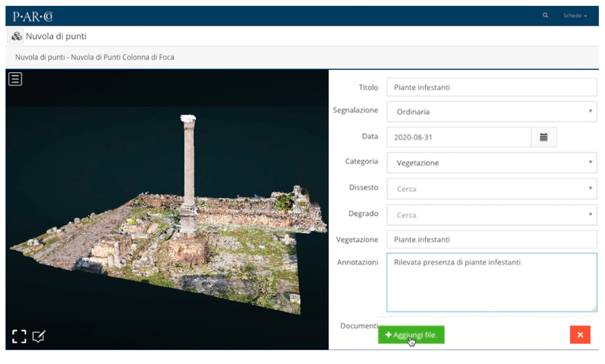Expand the Segnalazione dropdown
Image resolution: width=605 pixels, height=364 pixels.
[491, 112]
